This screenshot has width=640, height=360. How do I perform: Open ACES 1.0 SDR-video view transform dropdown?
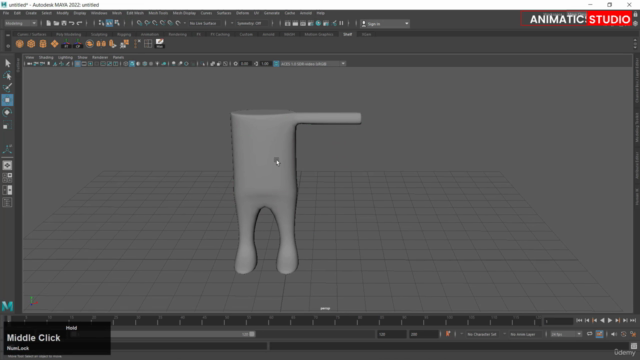pos(313,64)
